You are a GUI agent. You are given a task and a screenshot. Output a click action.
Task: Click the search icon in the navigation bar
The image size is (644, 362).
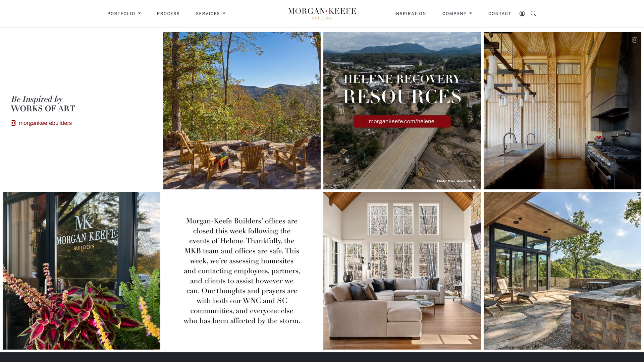coord(533,13)
